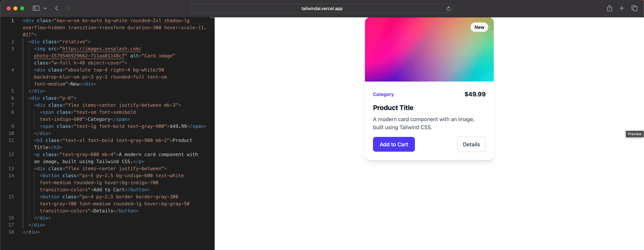
Task: Switch to the Preview tab
Action: [634, 134]
